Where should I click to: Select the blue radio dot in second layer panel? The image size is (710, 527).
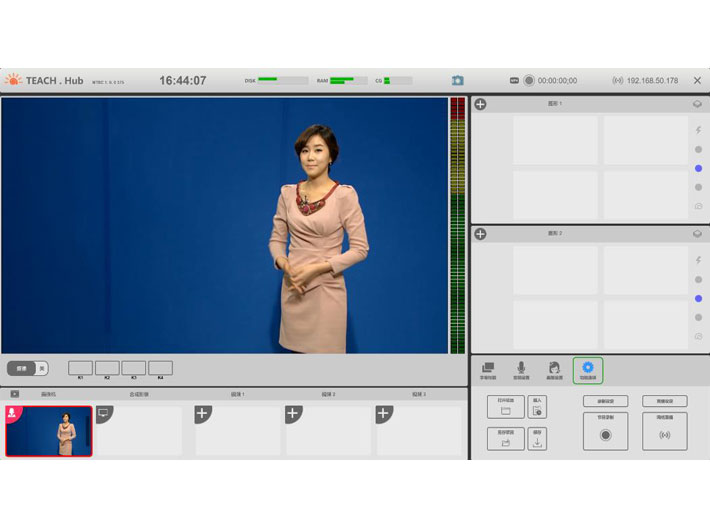[x=698, y=298]
